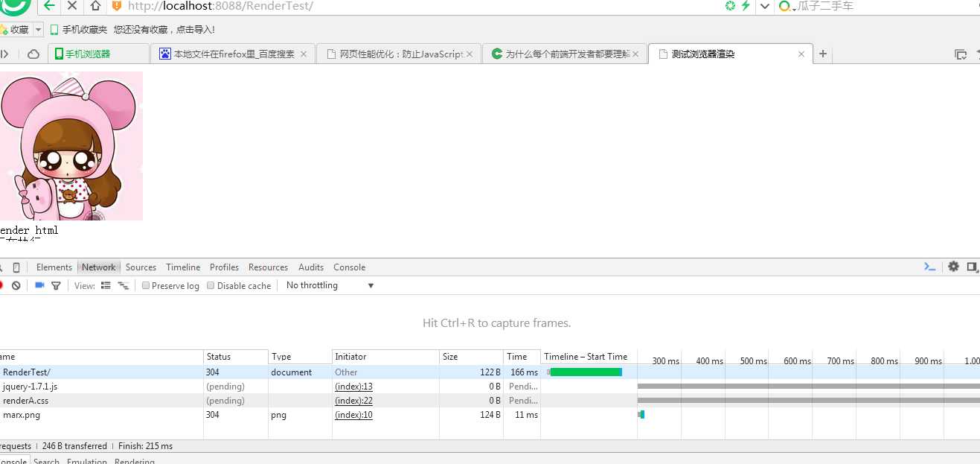Open the Elements panel
Viewport: 980px width, 464px height.
pyautogui.click(x=54, y=267)
